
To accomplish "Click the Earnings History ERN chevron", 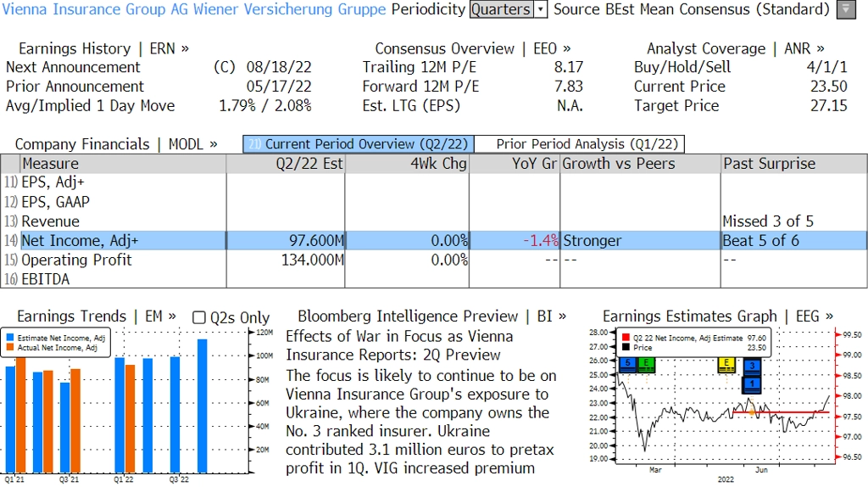I will pos(185,48).
